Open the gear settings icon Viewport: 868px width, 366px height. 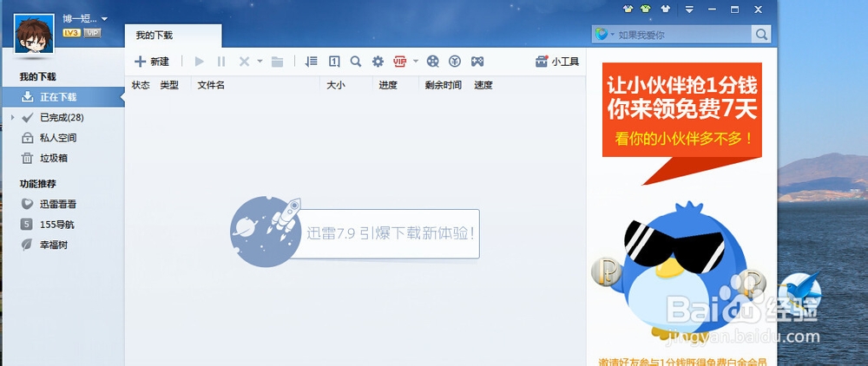(x=378, y=62)
